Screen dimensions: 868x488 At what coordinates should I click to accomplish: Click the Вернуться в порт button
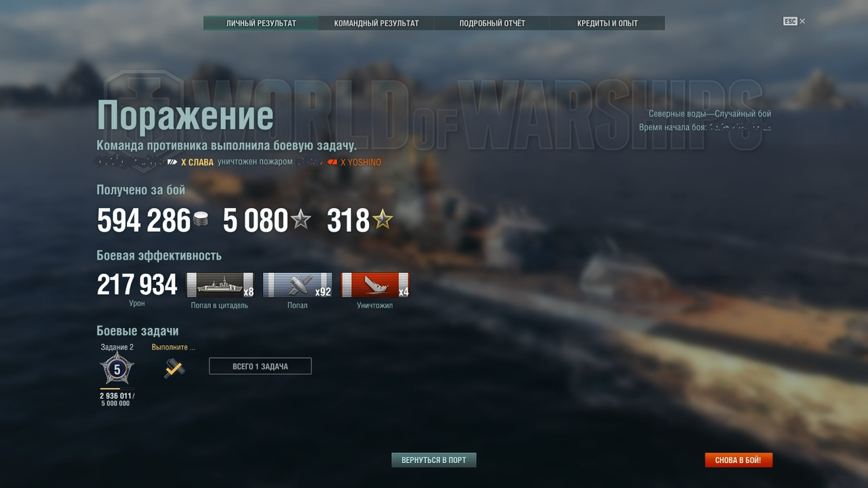coord(434,460)
